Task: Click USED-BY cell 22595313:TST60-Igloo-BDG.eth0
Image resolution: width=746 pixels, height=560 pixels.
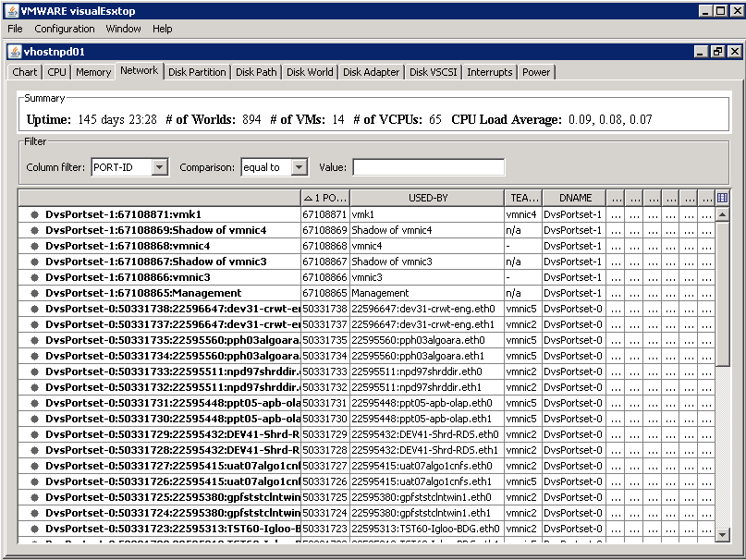Action: pyautogui.click(x=427, y=529)
